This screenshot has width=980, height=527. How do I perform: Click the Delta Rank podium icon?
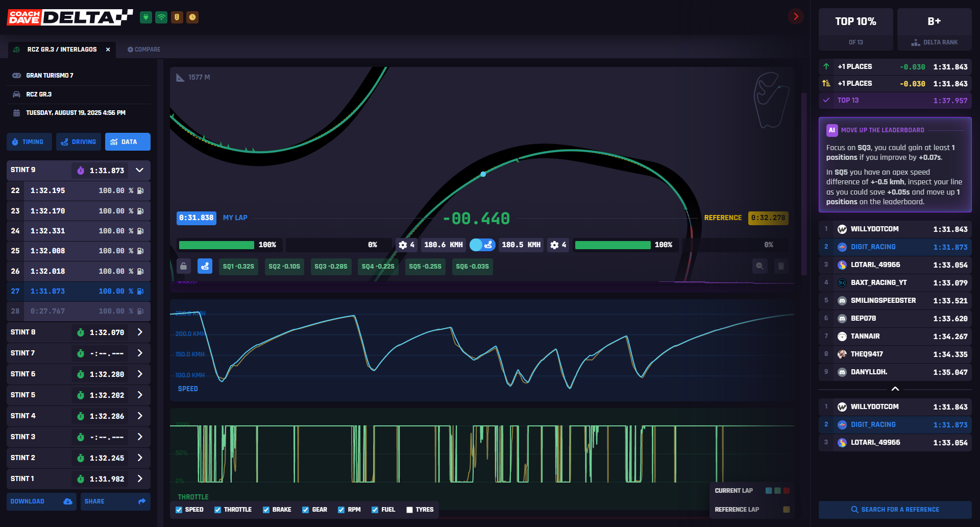pos(916,42)
